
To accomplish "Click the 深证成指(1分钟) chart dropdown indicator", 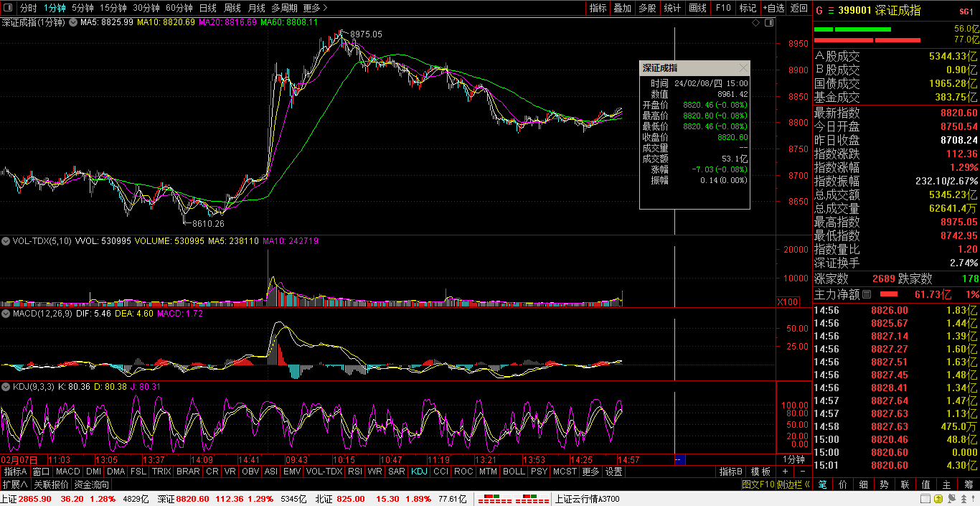I will [72, 23].
